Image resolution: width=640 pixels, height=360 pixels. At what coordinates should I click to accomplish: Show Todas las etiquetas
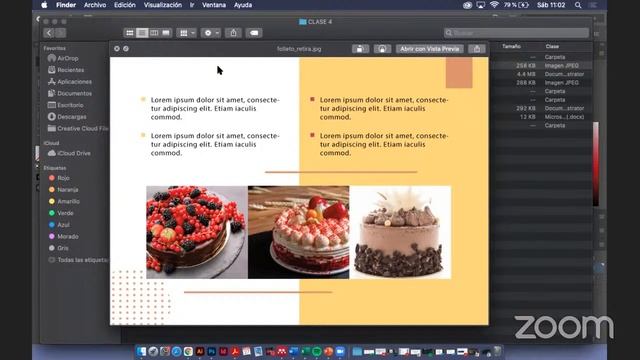tap(78, 260)
